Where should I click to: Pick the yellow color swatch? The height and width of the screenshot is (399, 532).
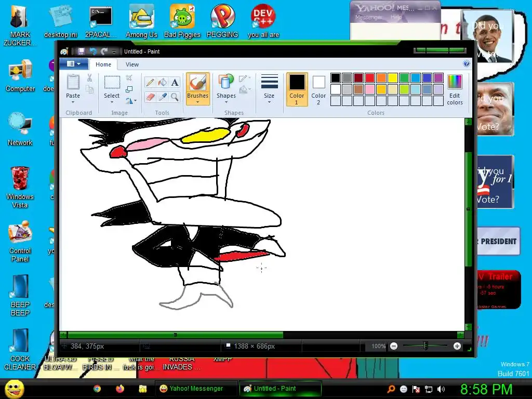[x=393, y=78]
